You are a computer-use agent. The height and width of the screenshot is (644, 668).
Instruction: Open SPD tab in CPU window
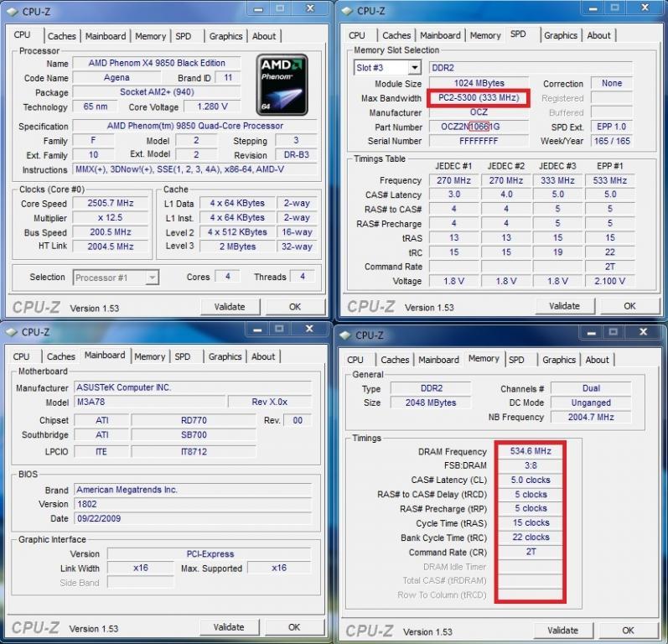point(184,36)
